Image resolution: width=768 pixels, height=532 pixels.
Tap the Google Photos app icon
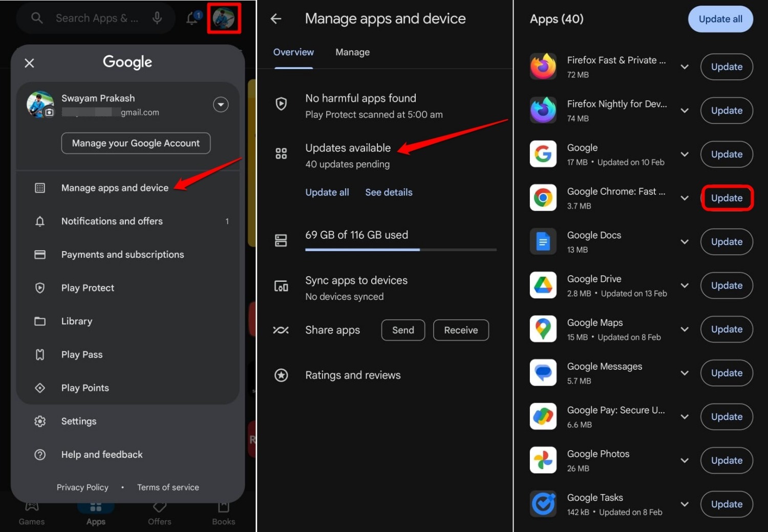[x=543, y=460]
